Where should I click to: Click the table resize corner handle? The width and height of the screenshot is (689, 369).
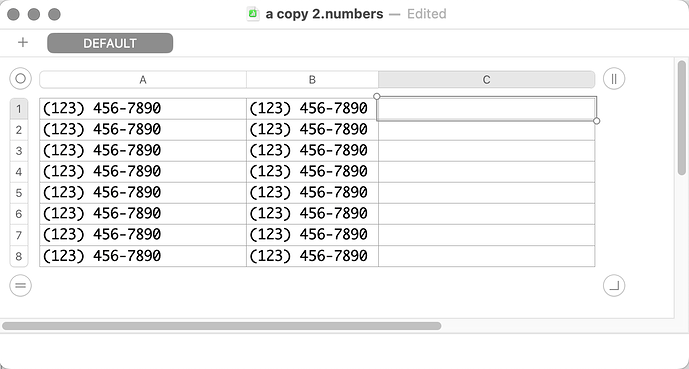614,286
